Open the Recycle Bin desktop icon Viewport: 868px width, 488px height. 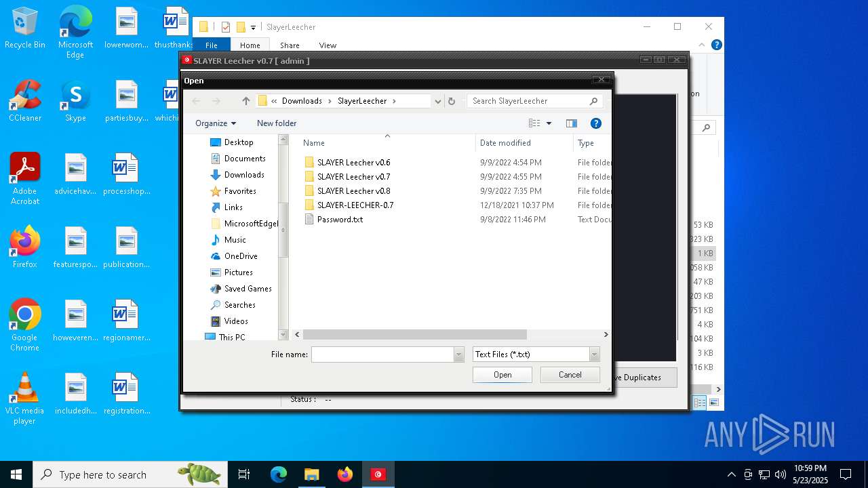(x=25, y=28)
